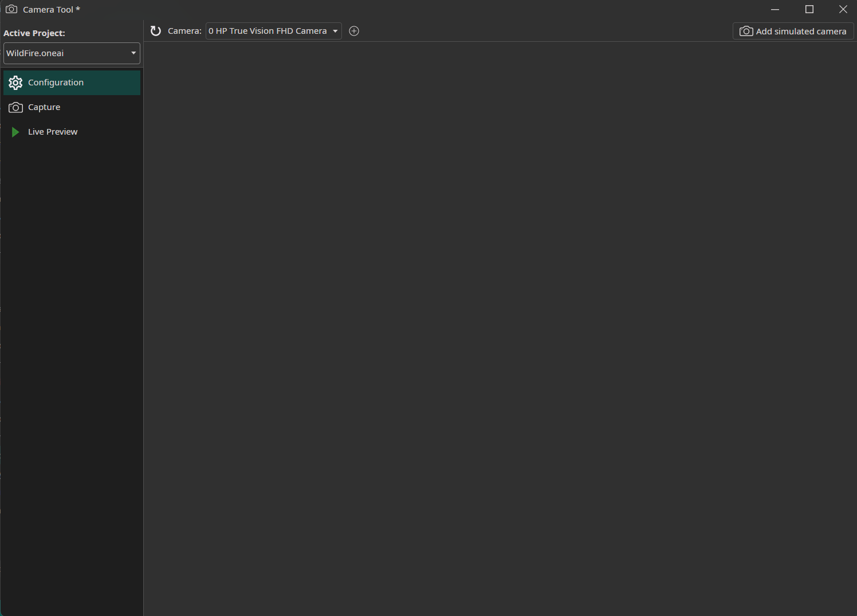Open the Active Project dropdown
The image size is (857, 616).
pos(72,53)
